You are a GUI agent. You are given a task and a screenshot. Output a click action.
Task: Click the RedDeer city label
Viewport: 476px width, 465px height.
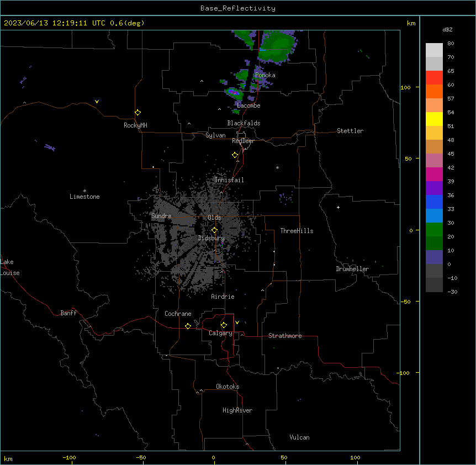pos(243,141)
